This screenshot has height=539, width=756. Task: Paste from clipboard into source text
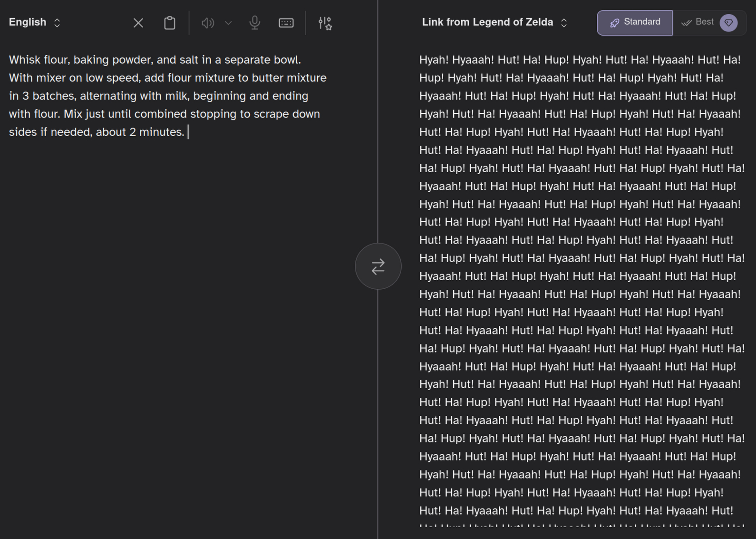(x=170, y=23)
